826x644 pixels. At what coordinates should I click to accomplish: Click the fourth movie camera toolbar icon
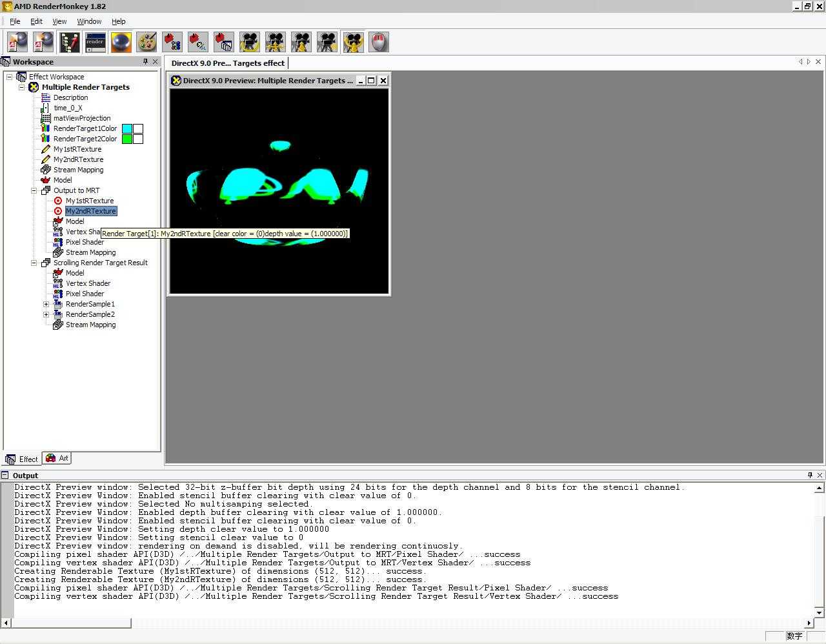coord(327,43)
